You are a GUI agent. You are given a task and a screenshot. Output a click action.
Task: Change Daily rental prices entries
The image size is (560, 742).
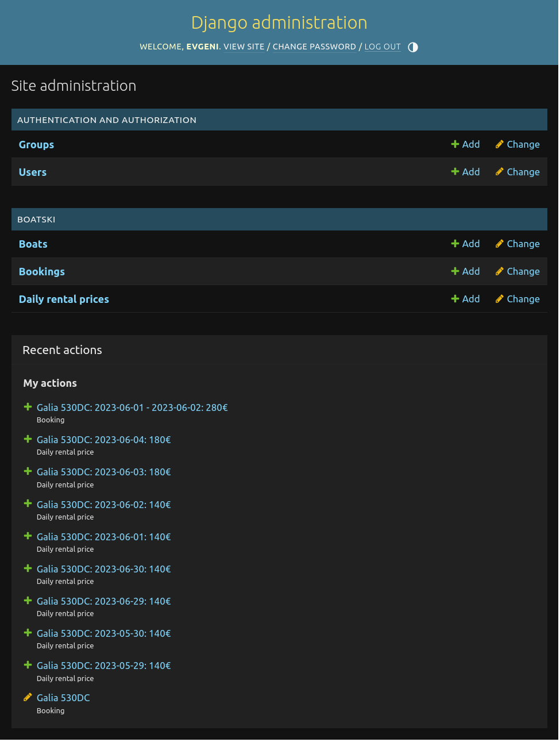(x=517, y=299)
